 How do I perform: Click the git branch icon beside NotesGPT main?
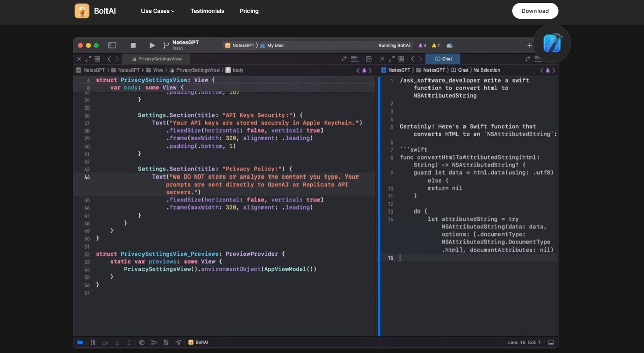click(166, 45)
